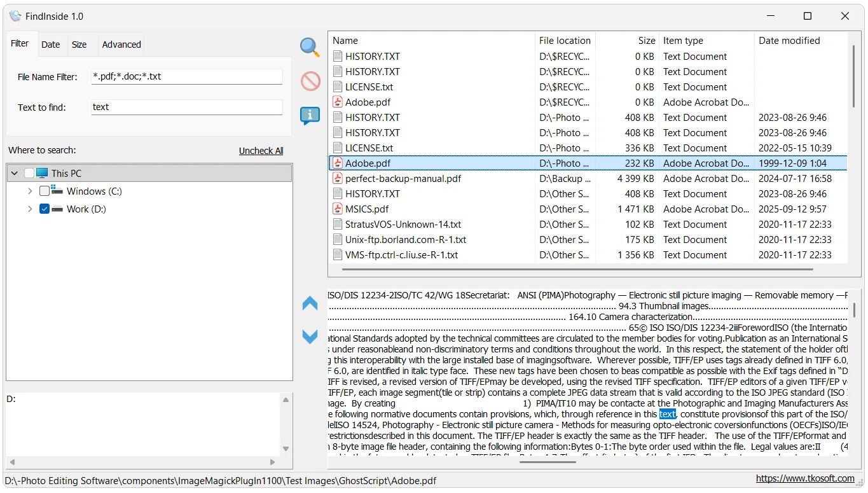Click the text file icon of StratusVOS-Unknown-14.txt

pos(338,224)
